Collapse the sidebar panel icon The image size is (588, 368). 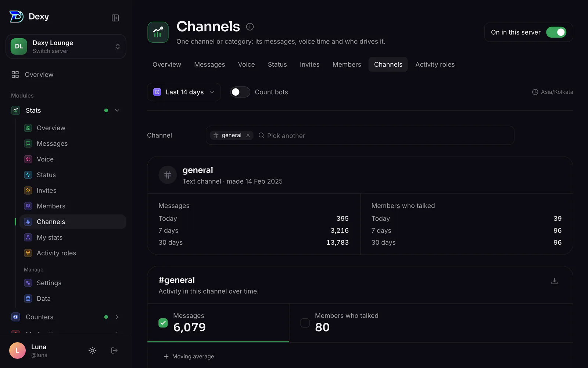[x=115, y=18]
